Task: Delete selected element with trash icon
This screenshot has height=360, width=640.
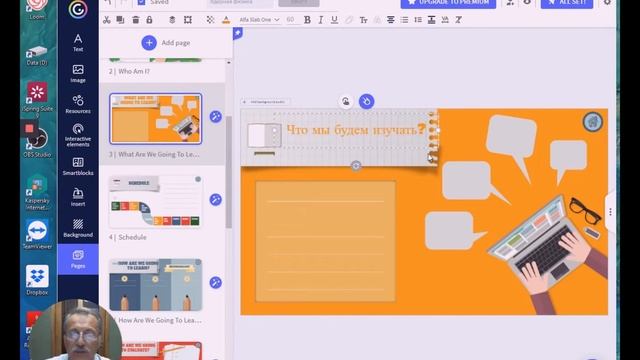Action: coord(136,20)
